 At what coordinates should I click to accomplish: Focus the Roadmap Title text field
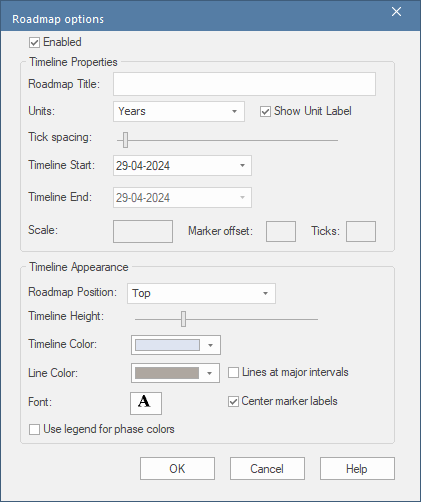pyautogui.click(x=244, y=84)
